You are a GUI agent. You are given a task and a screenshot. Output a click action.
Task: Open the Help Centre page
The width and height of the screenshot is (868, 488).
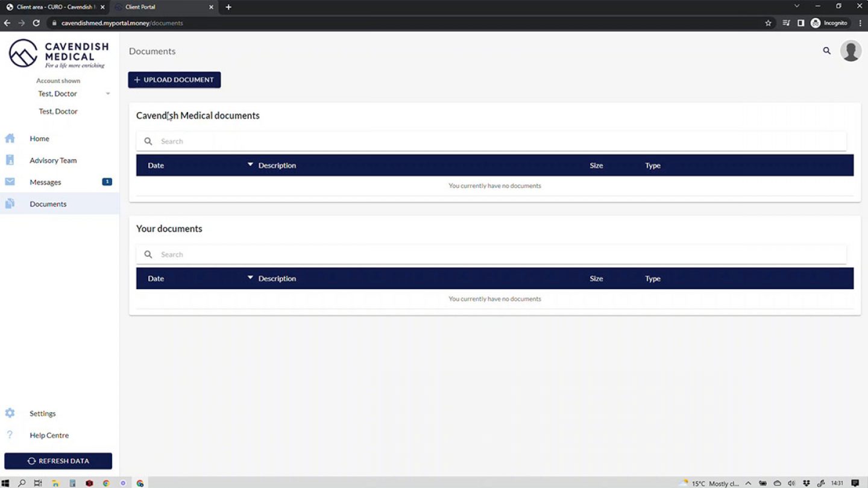49,435
